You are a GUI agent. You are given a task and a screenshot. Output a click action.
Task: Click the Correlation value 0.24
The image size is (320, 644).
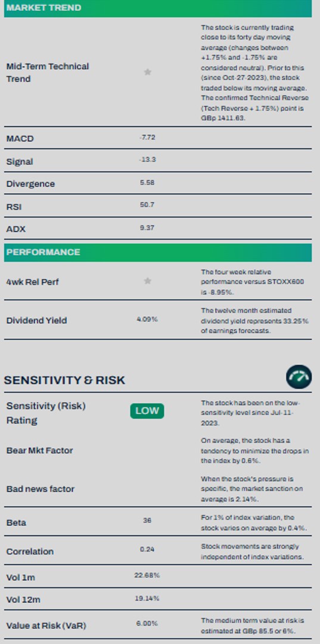pos(147,549)
